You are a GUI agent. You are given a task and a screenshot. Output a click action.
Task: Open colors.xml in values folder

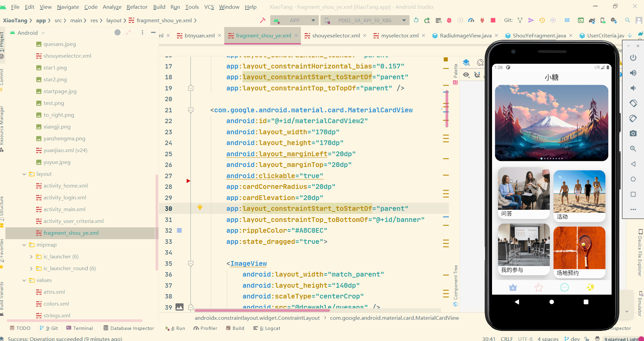tap(56, 304)
